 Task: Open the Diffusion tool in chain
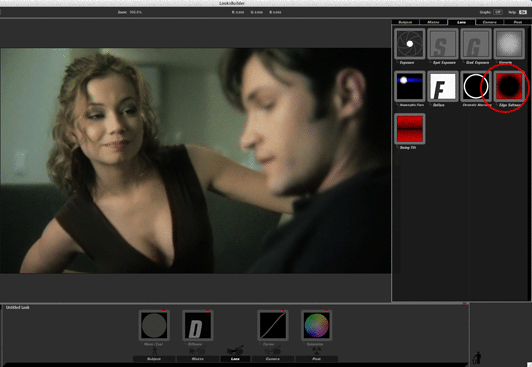click(197, 325)
